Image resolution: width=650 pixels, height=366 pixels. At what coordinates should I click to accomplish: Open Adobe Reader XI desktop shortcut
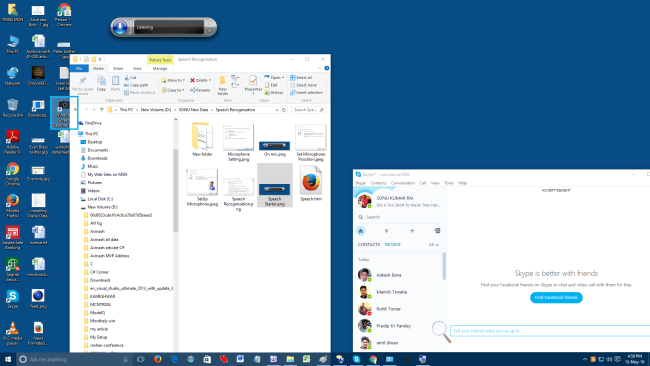12,142
